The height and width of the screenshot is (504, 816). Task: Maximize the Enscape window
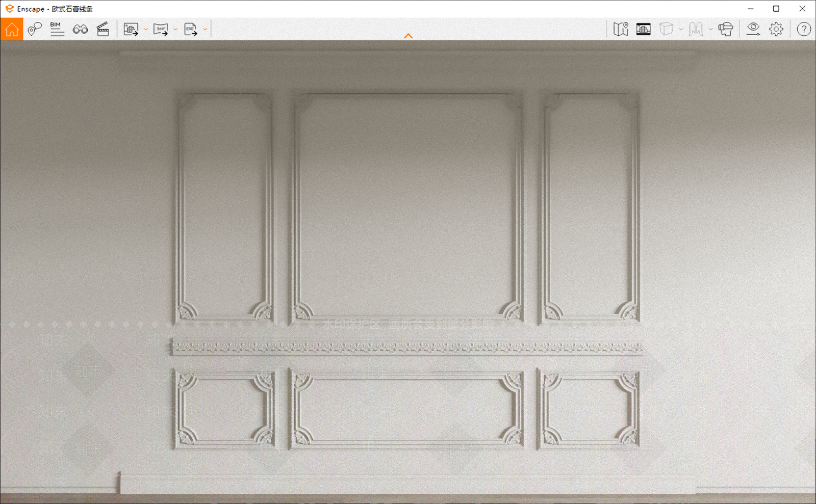click(x=776, y=9)
